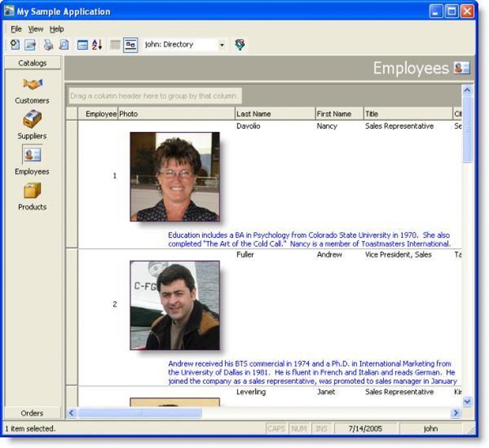The width and height of the screenshot is (489, 448).
Task: Click the vertical scrollbar thumb
Action: pyautogui.click(x=467, y=129)
